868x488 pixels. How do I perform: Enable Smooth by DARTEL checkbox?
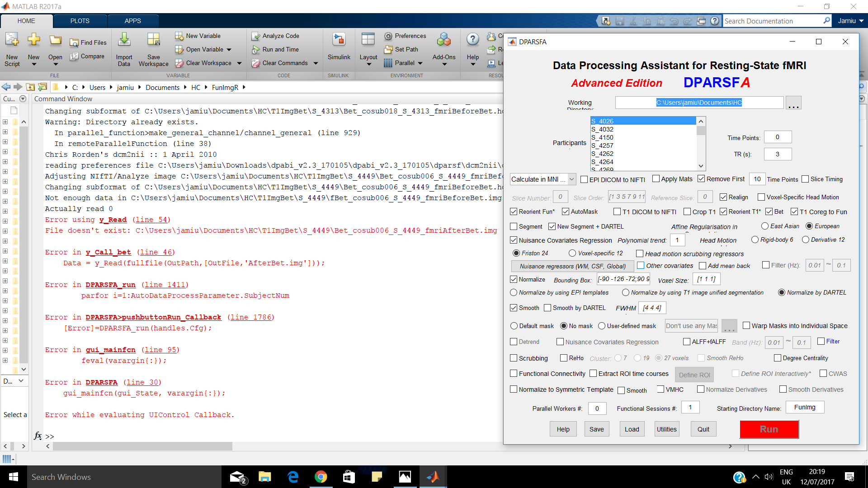pos(547,308)
